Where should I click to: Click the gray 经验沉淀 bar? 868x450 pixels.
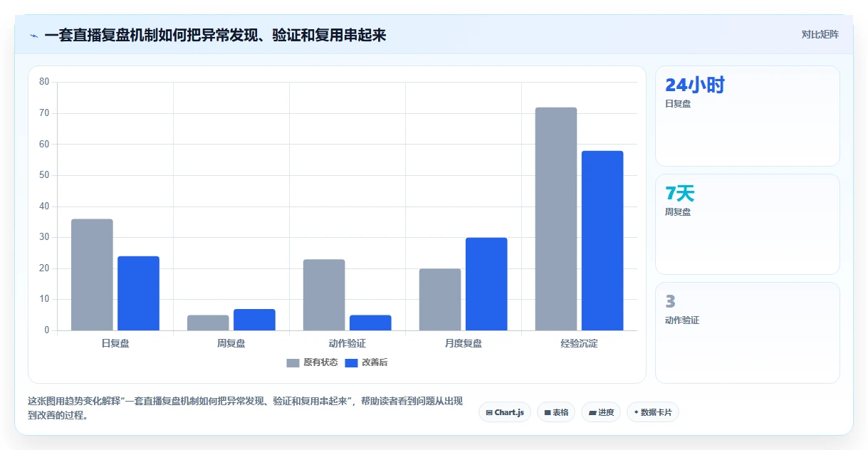[x=556, y=219]
